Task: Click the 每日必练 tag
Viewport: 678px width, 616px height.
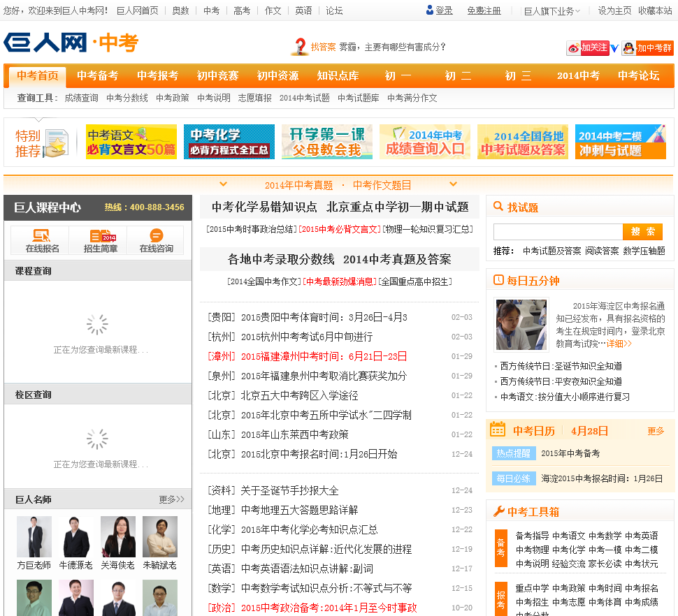Action: [514, 478]
